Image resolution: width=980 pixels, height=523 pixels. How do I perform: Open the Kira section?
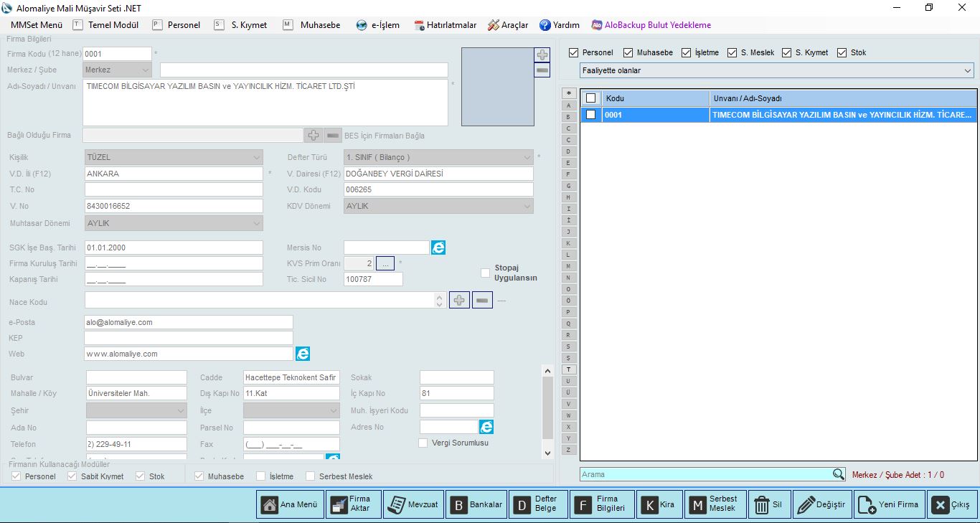point(659,504)
